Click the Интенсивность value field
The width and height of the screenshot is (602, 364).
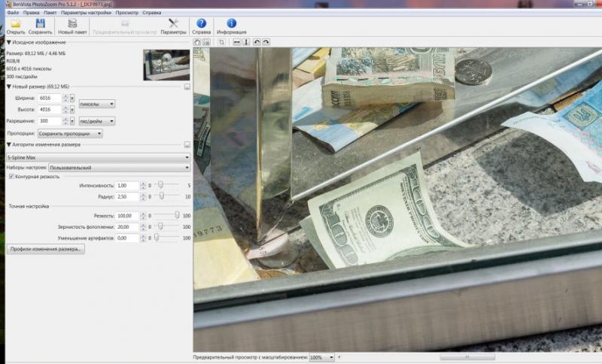click(127, 186)
